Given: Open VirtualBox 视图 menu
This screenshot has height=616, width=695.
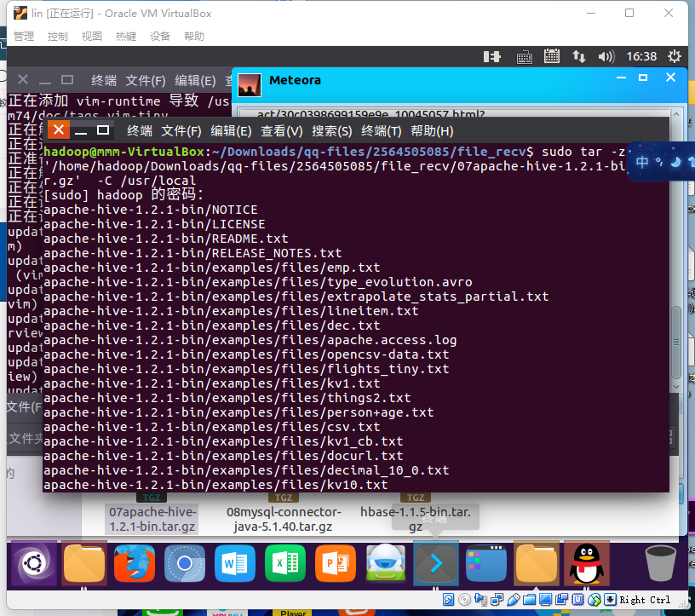Looking at the screenshot, I should tap(92, 36).
